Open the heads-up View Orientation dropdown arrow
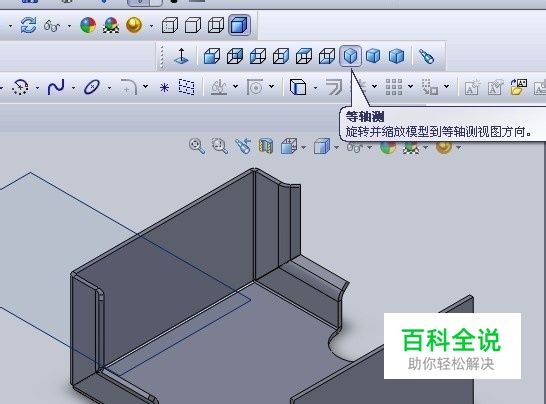Screen dimensions: 546x404 [304, 148]
